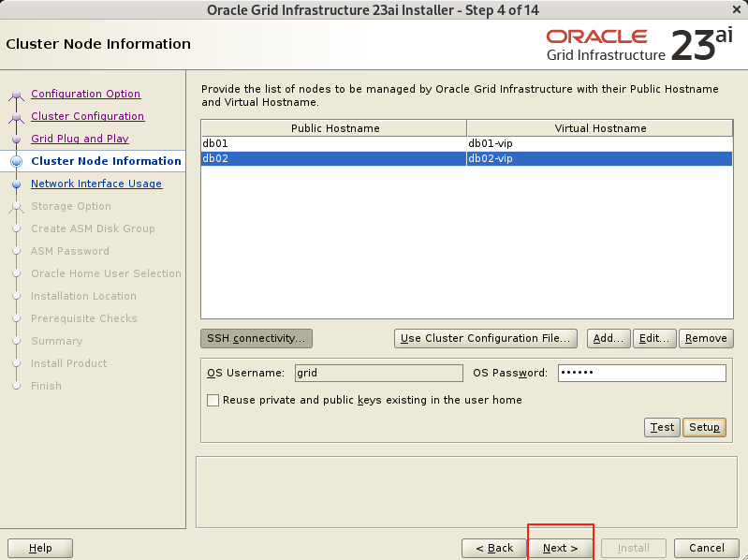Cancel the installation
Image resolution: width=748 pixels, height=560 pixels.
[x=707, y=548]
